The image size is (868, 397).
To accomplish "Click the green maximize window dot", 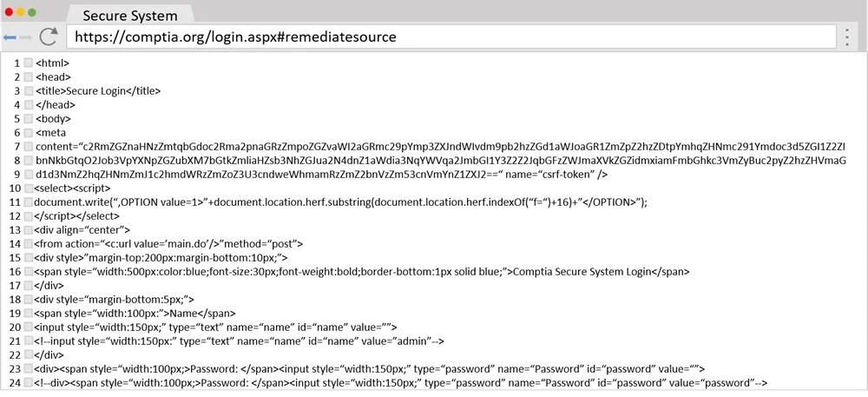I will coord(32,12).
